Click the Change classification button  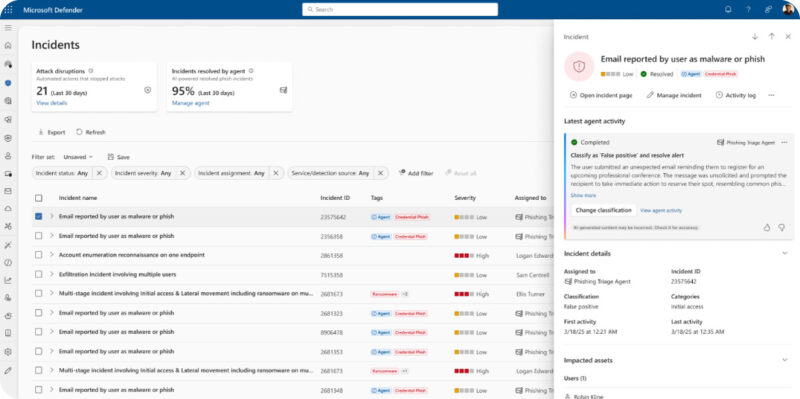click(x=603, y=210)
